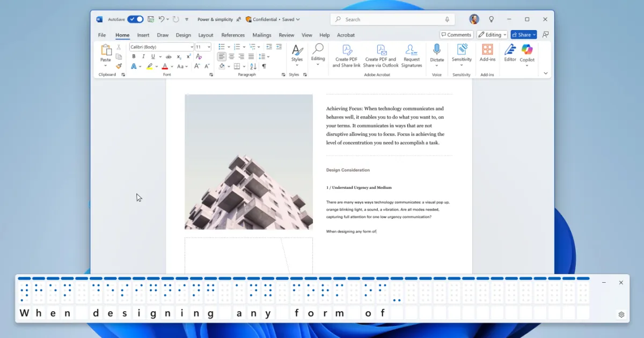
Task: Show paragraph marks with the pilcrow icon
Action: coord(264,65)
